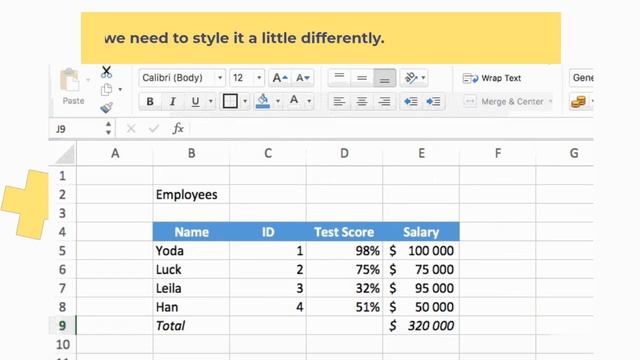Select column B header

coord(191,153)
